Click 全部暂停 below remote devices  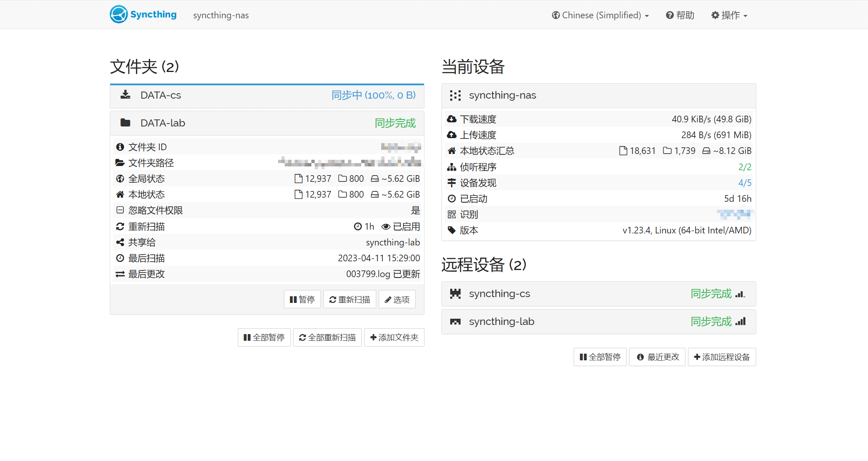tap(600, 357)
